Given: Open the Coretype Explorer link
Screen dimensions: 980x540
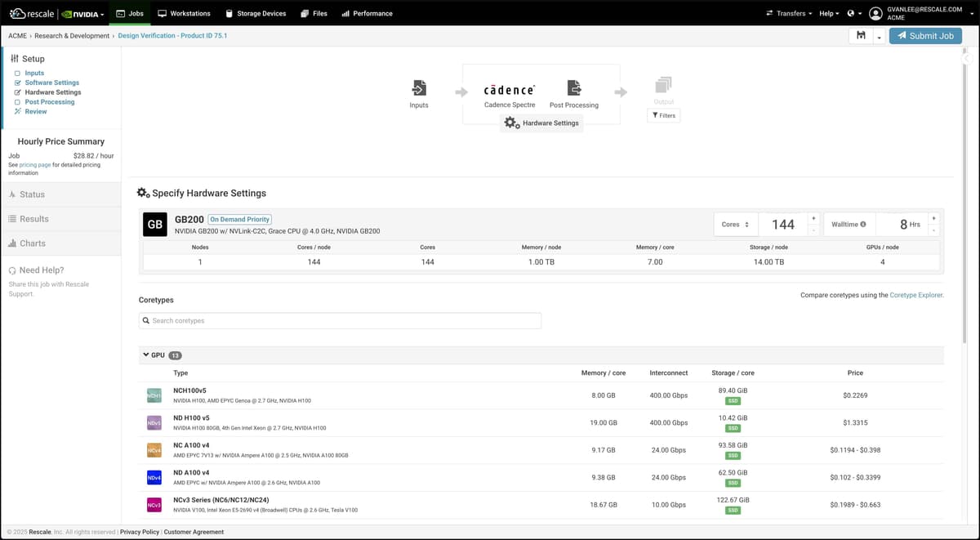Looking at the screenshot, I should [916, 295].
